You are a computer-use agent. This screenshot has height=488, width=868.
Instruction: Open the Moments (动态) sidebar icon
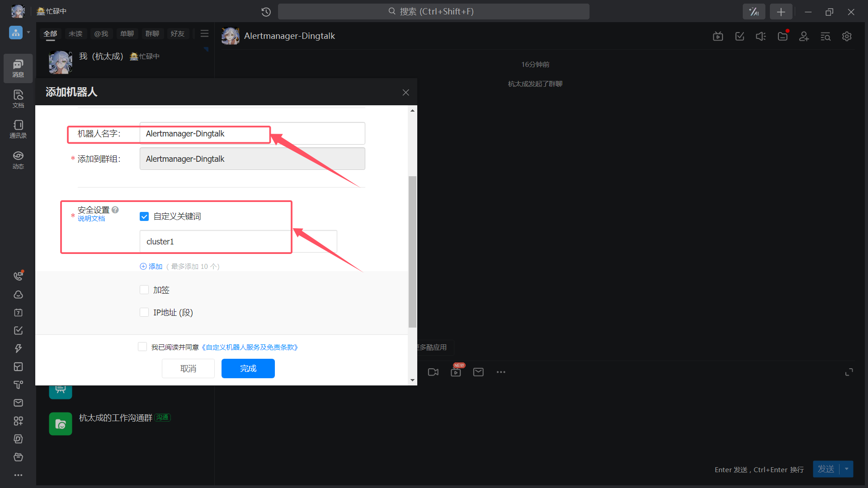(18, 160)
